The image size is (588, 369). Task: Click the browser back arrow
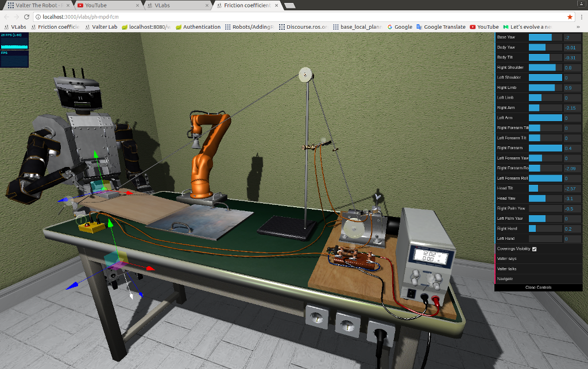6,17
